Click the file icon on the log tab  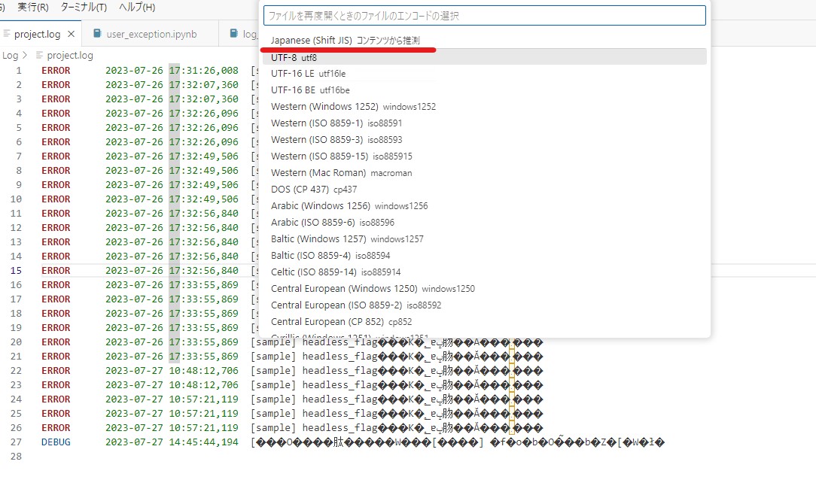(234, 34)
